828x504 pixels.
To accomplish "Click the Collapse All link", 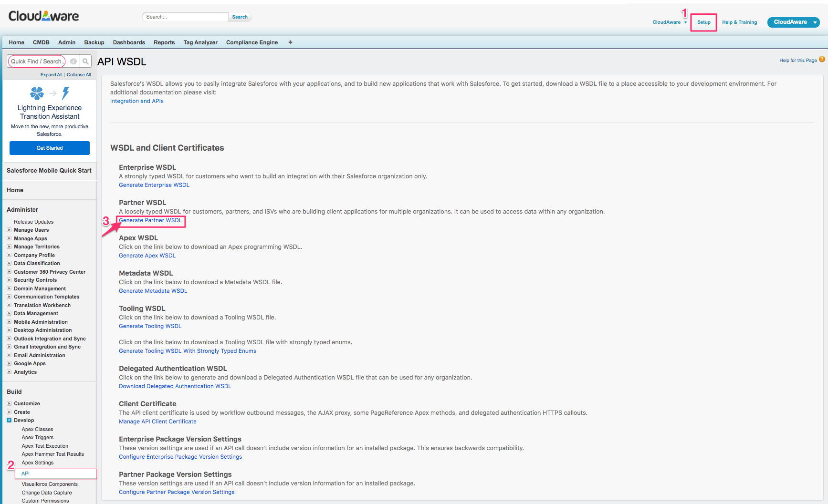I will click(x=79, y=75).
